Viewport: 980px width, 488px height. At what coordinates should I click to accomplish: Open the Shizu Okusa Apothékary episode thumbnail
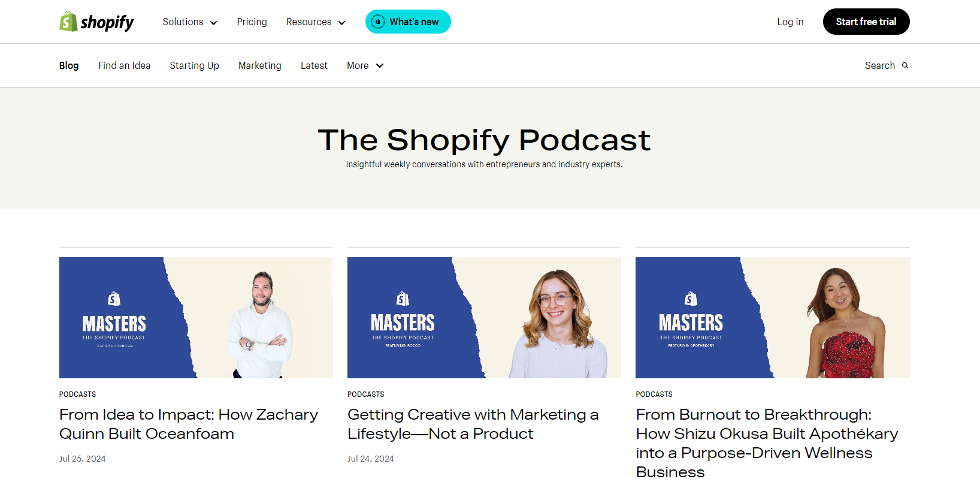(x=773, y=318)
